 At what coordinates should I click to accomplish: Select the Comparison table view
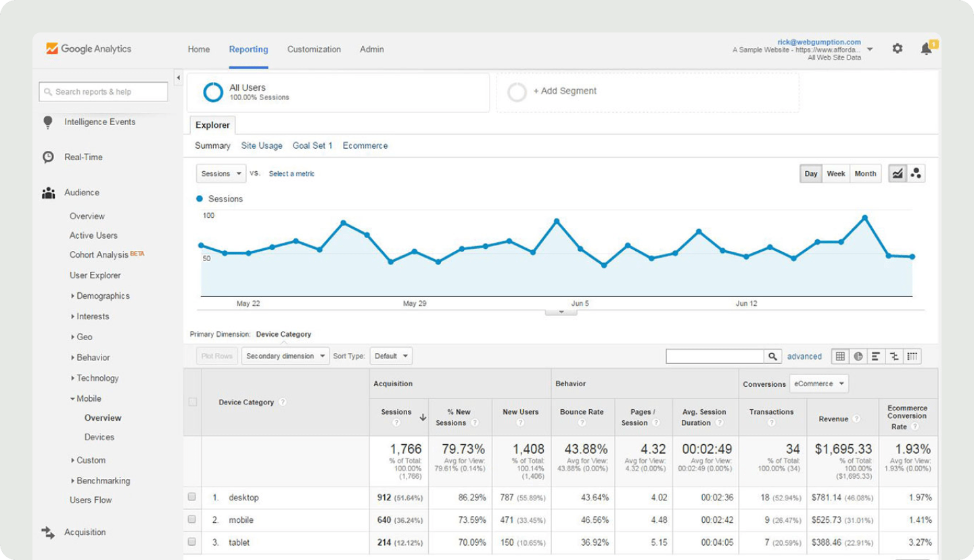tap(894, 356)
